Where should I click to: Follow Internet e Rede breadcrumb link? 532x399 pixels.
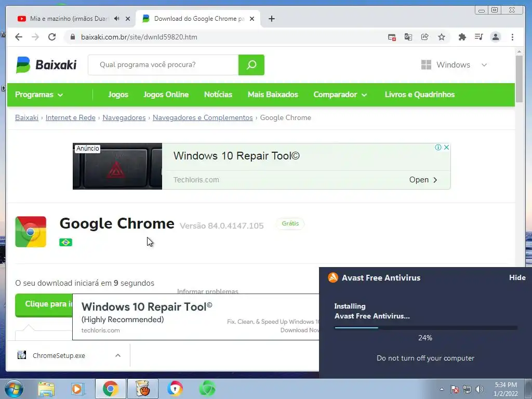(x=71, y=117)
